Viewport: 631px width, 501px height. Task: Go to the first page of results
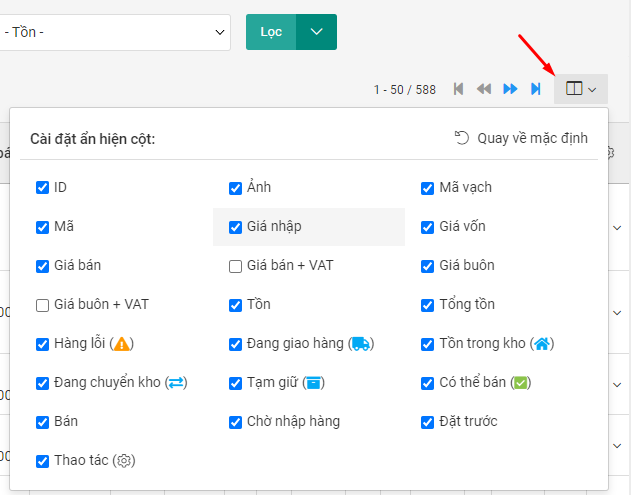pyautogui.click(x=458, y=89)
